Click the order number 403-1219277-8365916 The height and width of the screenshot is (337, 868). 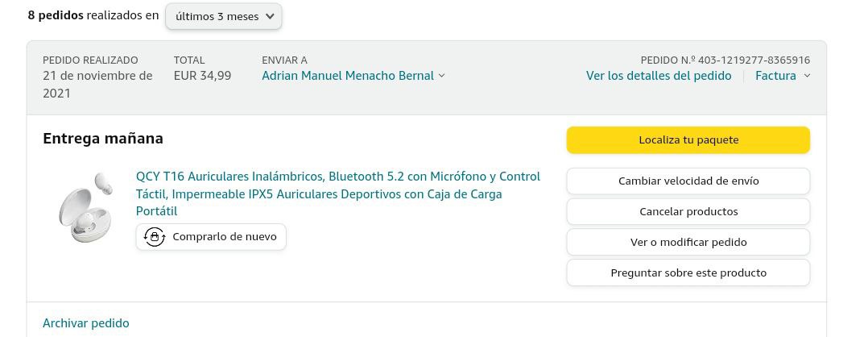point(754,60)
